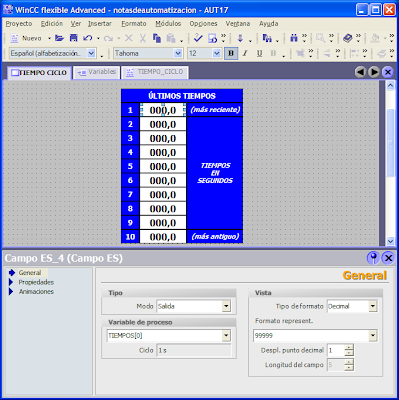This screenshot has width=399, height=400.
Task: Switch to the TIEMPO CICLO screen tab
Action: pyautogui.click(x=39, y=73)
